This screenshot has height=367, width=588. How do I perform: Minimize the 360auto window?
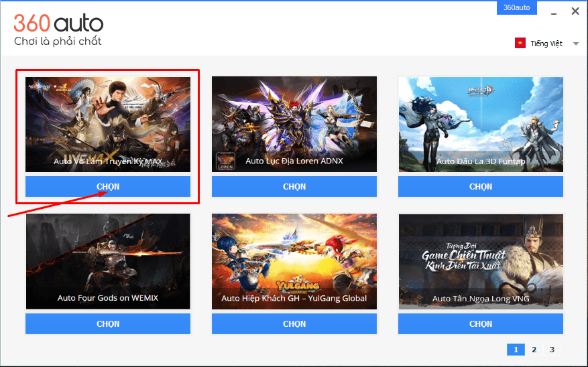pos(554,11)
